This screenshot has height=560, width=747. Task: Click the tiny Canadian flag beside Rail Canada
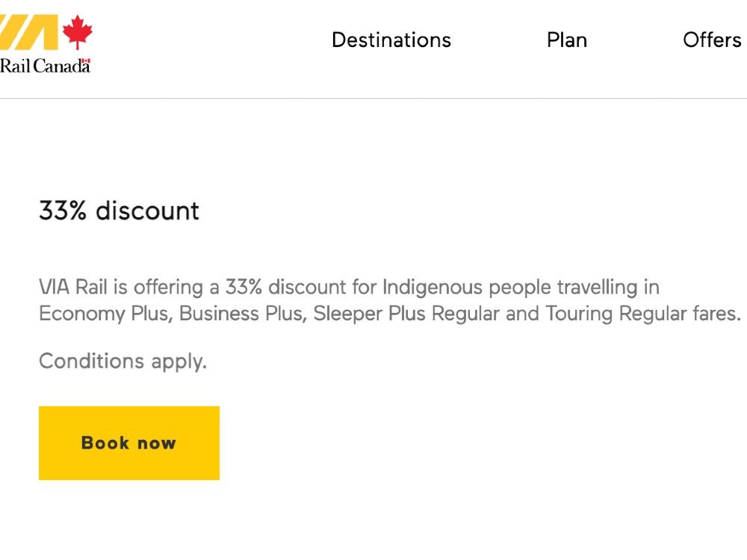pyautogui.click(x=86, y=62)
